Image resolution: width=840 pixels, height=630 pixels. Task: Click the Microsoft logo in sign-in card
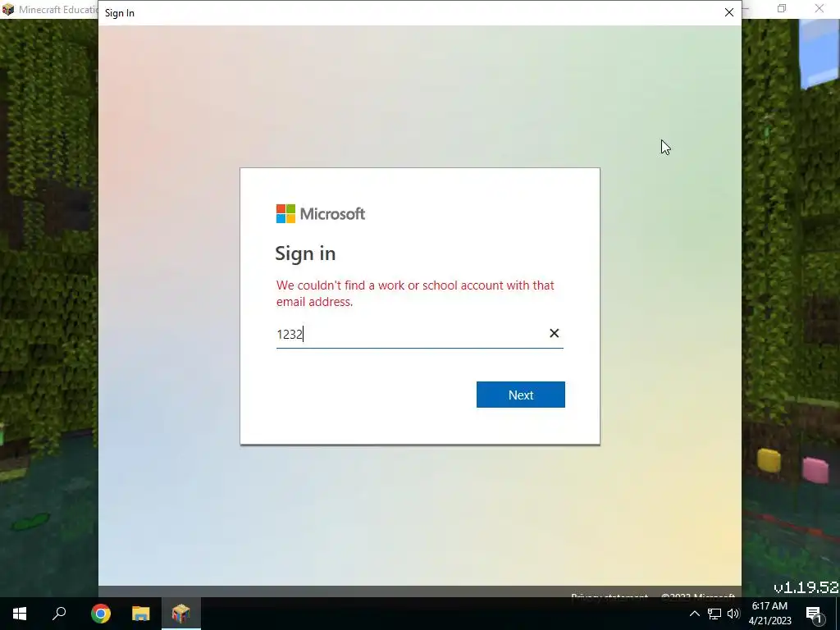pyautogui.click(x=321, y=214)
